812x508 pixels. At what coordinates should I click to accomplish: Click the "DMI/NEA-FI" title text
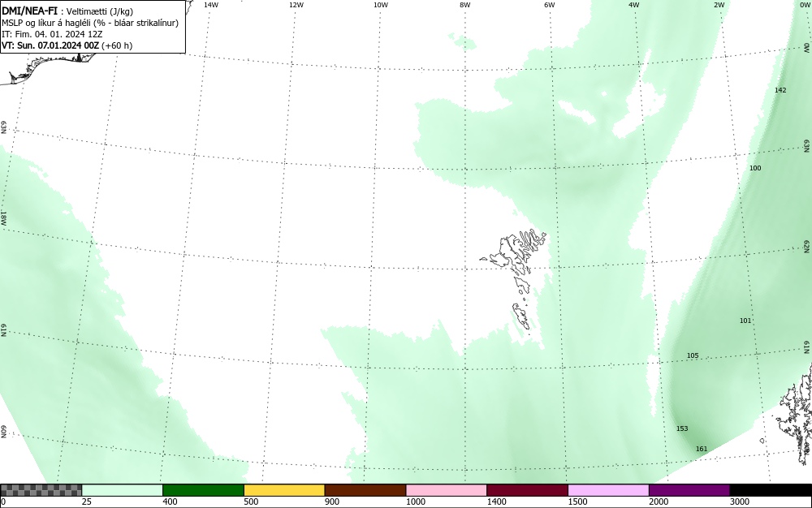click(x=29, y=11)
